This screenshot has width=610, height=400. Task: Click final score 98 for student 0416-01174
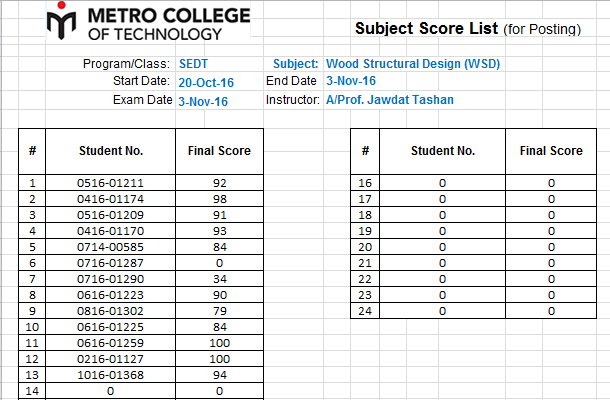point(219,199)
